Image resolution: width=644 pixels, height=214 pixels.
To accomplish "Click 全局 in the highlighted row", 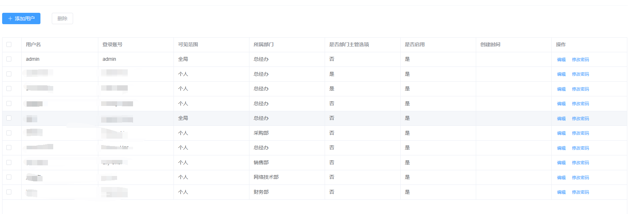I will coord(183,118).
